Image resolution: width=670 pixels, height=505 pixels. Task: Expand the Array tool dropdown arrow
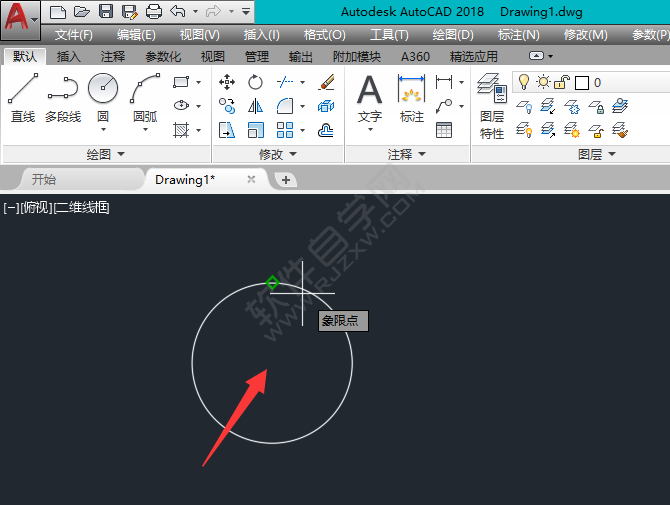point(303,130)
